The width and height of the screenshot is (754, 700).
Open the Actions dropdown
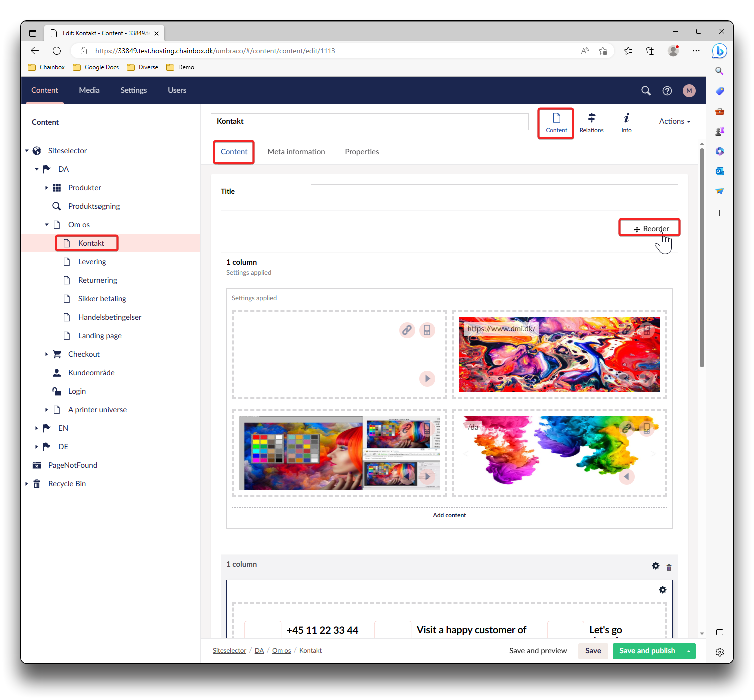(x=674, y=121)
